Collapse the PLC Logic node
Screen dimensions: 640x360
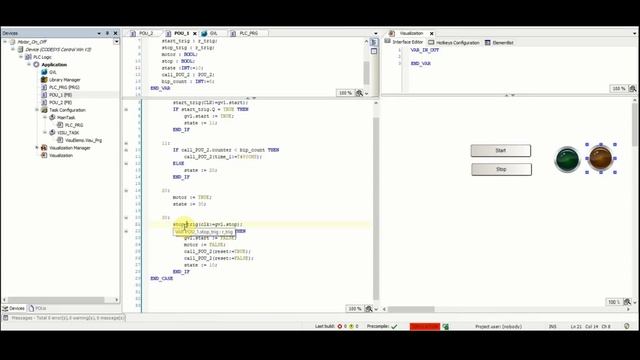point(21,57)
